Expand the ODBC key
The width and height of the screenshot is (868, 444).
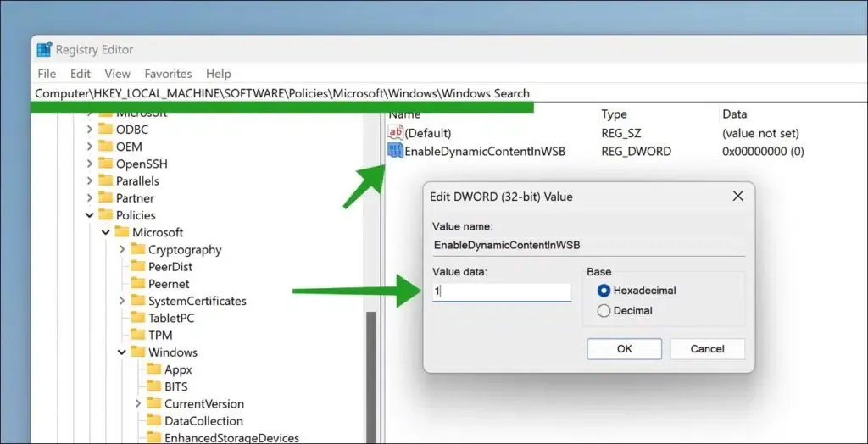pos(89,130)
